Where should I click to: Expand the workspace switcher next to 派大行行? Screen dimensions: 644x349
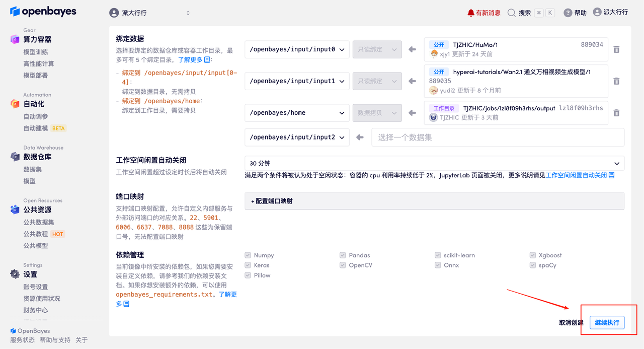pos(188,12)
